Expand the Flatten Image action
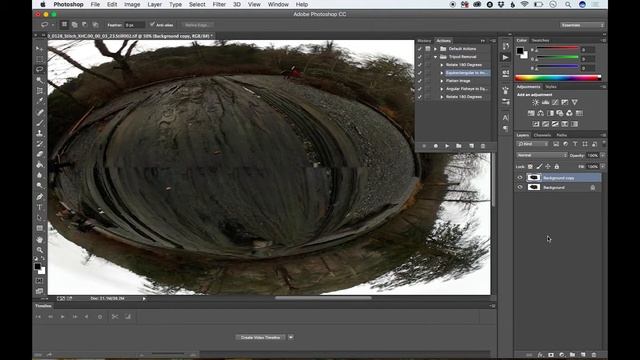 [442, 81]
